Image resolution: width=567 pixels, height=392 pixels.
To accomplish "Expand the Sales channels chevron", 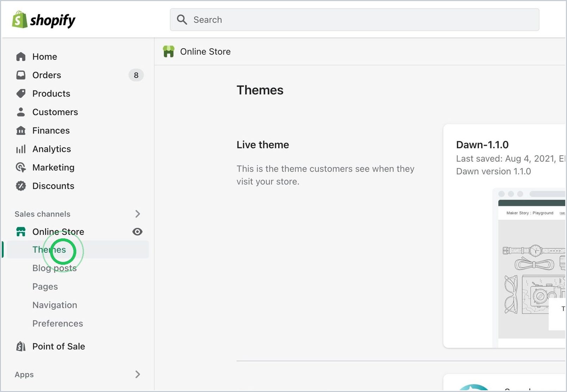I will point(138,214).
